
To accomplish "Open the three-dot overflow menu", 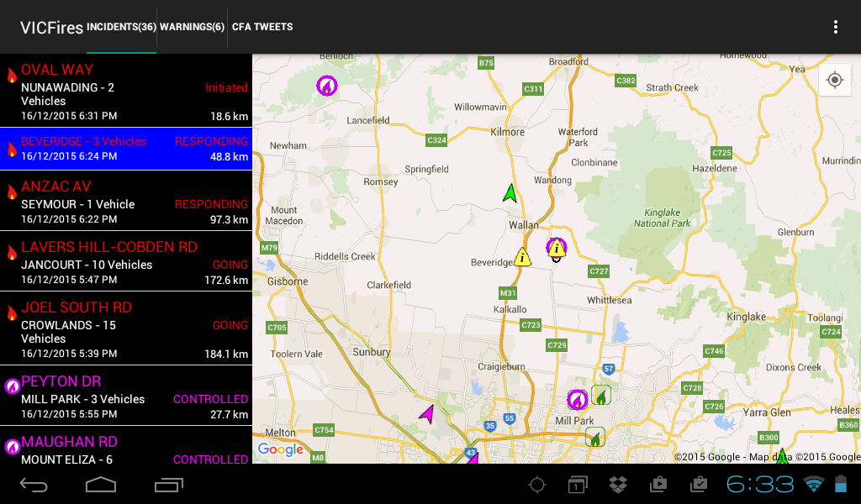I will click(x=835, y=27).
